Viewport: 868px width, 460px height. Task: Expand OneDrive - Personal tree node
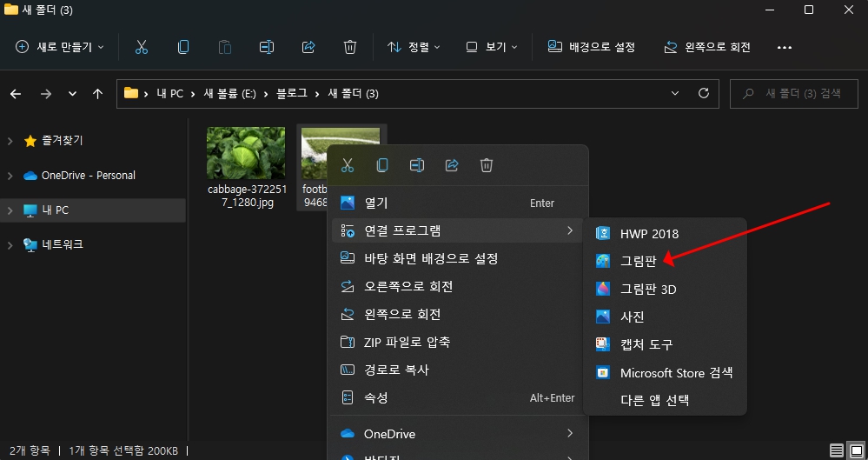[10, 176]
